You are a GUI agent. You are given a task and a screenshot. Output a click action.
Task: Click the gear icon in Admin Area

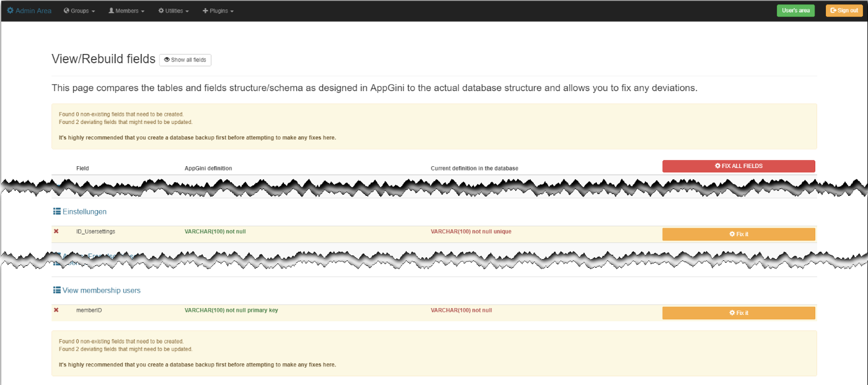click(x=10, y=11)
